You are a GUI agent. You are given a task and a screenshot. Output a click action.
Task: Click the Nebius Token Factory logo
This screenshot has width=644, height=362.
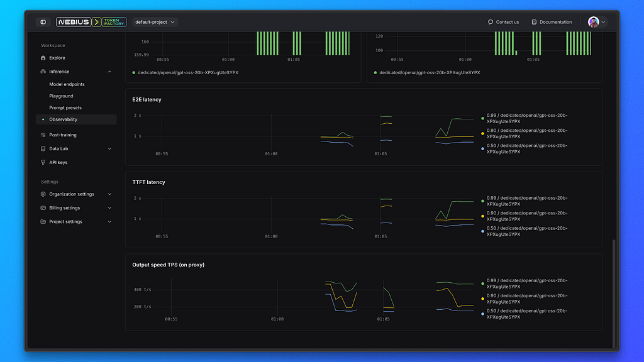(x=91, y=22)
